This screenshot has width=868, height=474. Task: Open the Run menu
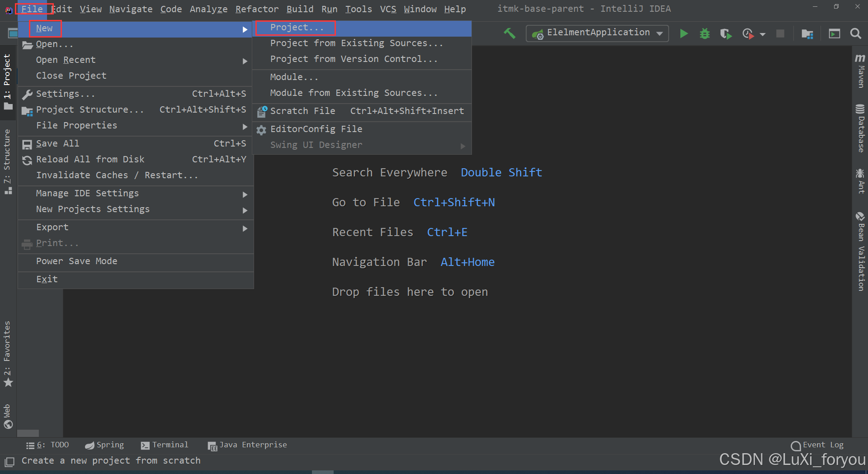(x=329, y=9)
